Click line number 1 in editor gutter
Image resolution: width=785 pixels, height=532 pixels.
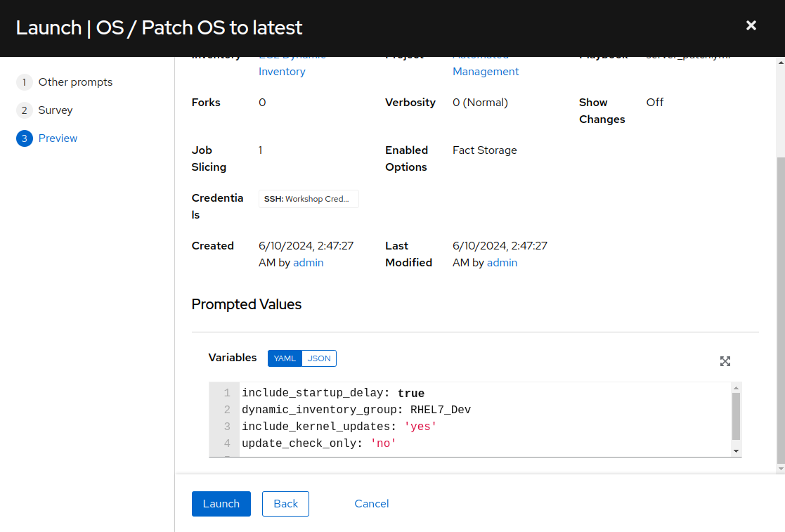(227, 393)
